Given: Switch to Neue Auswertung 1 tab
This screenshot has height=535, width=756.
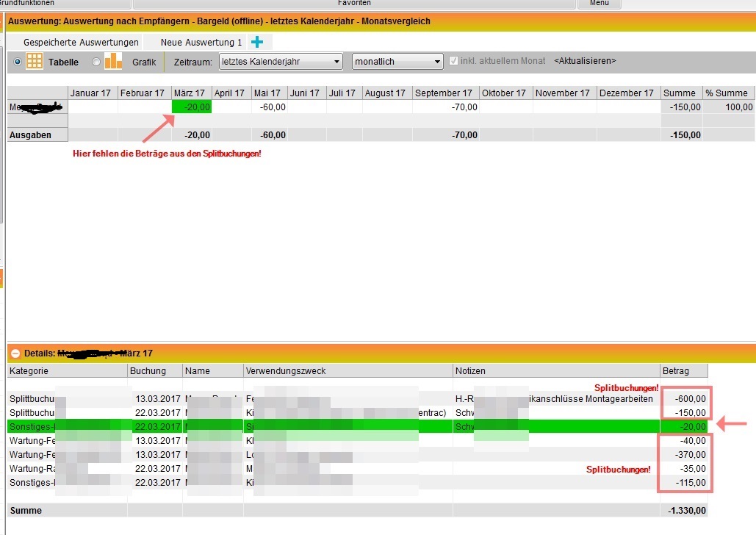Looking at the screenshot, I should tap(201, 43).
